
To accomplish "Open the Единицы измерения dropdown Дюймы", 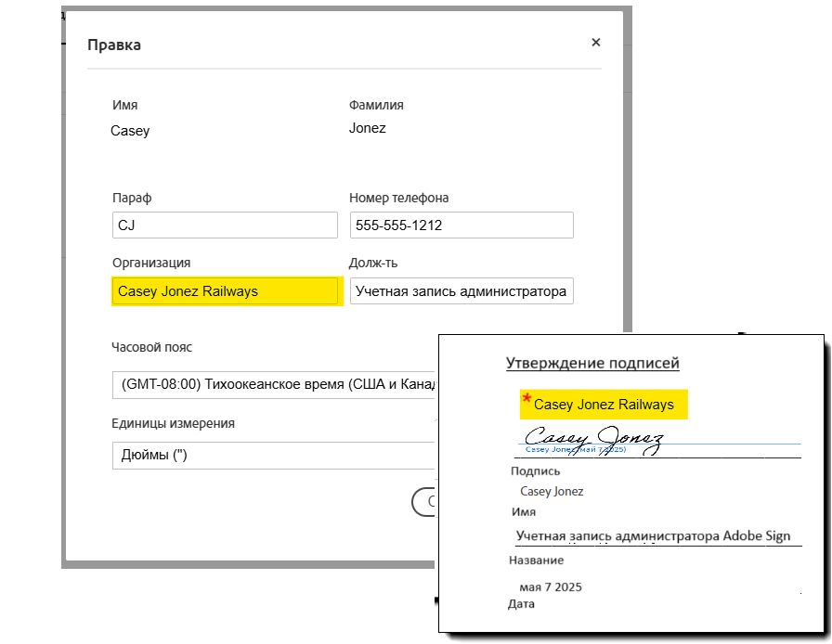I will tap(274, 455).
